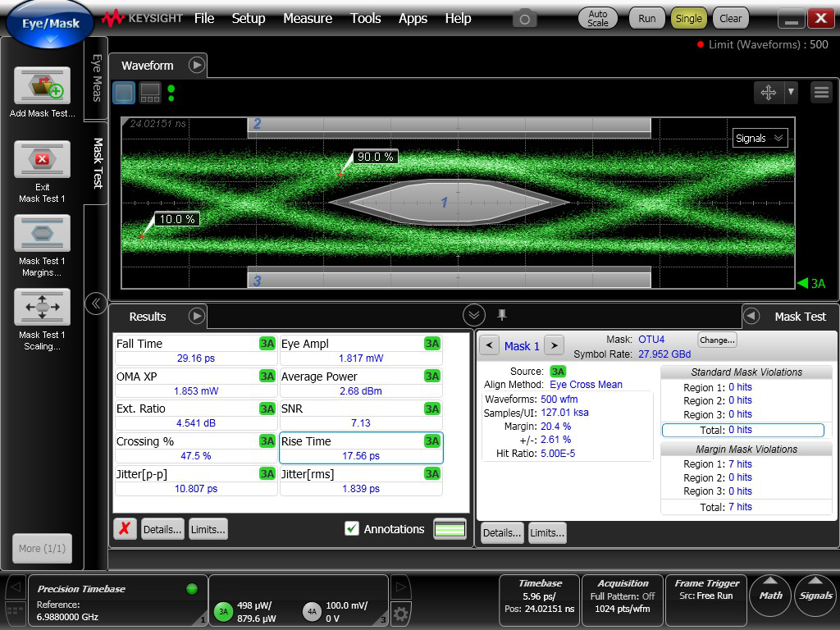
Task: Open Mask Test 1 Scaling settings
Action: [x=42, y=308]
